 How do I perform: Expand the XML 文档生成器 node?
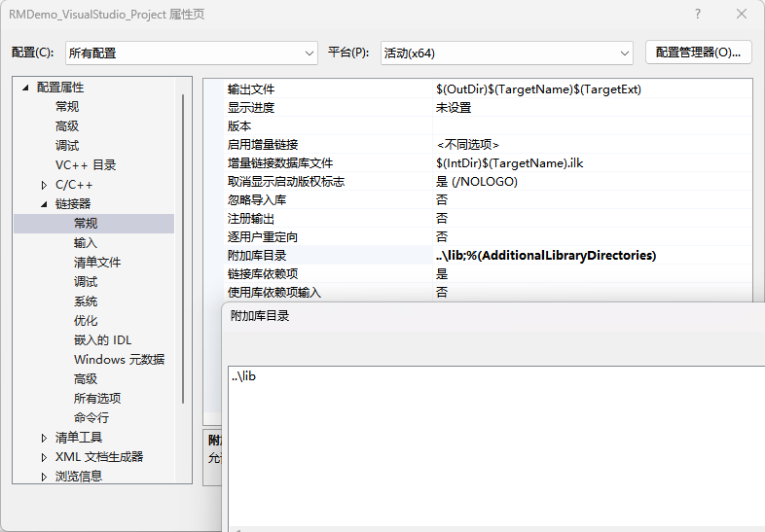[44, 457]
